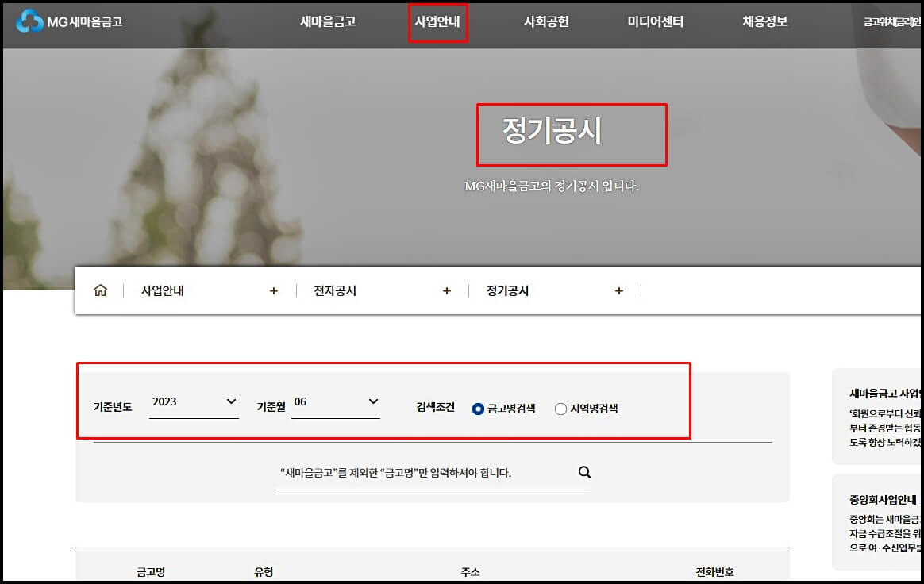Open the 기준월 06 dropdown
The height and width of the screenshot is (584, 924).
(x=335, y=402)
